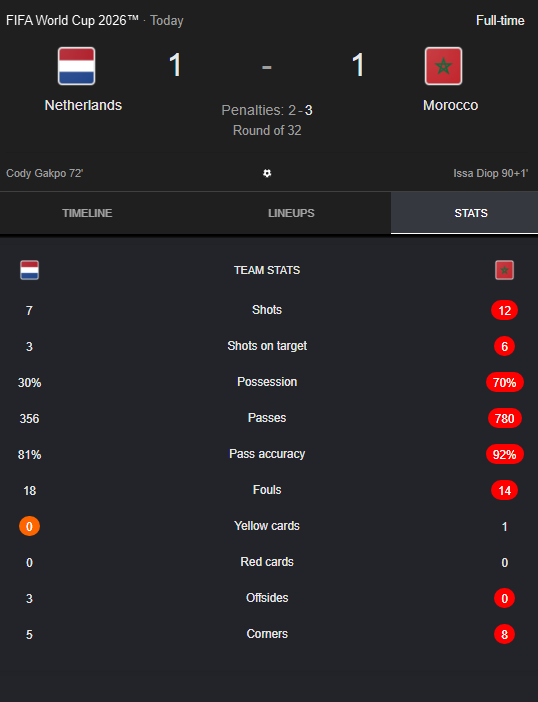Screen dimensions: 538x702
Task: Click the red 92% pass accuracy badge
Action: pos(504,454)
